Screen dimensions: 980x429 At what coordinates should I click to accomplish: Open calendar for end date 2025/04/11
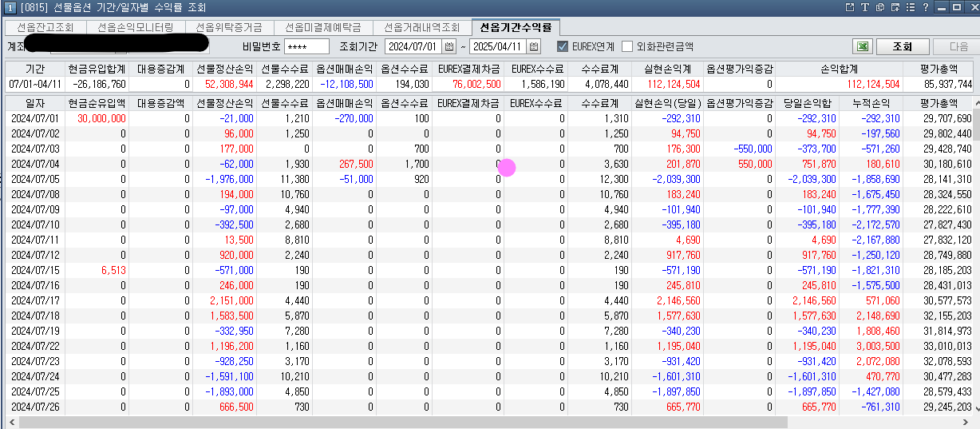pyautogui.click(x=535, y=46)
